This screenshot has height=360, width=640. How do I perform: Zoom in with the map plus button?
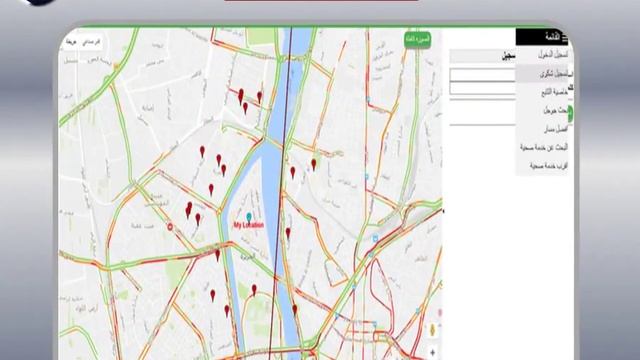[433, 352]
